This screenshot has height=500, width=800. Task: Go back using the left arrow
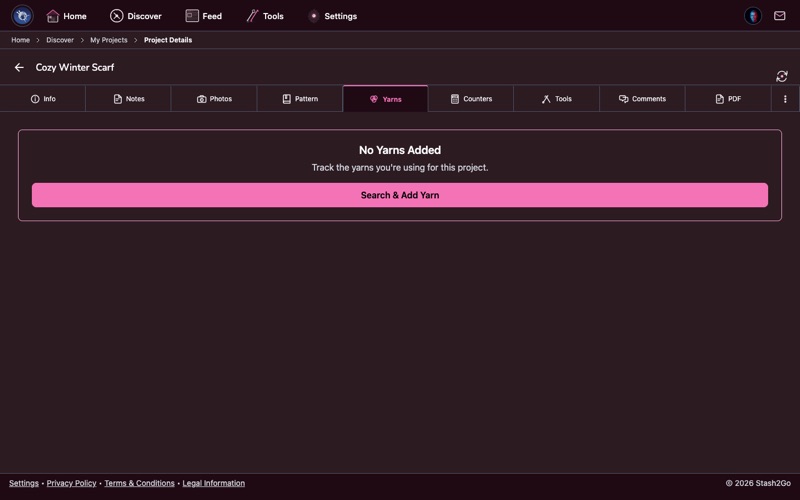tap(19, 67)
